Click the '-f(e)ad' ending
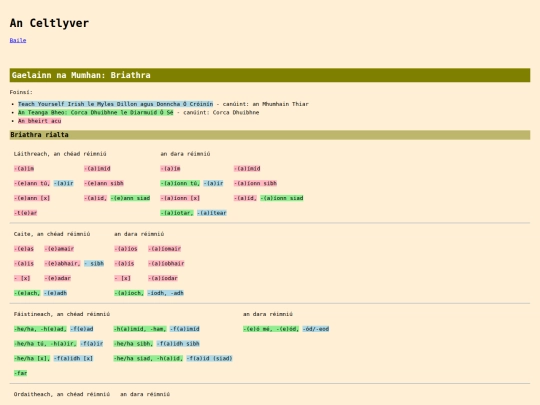Viewport: 540px width, 405px height. point(82,329)
